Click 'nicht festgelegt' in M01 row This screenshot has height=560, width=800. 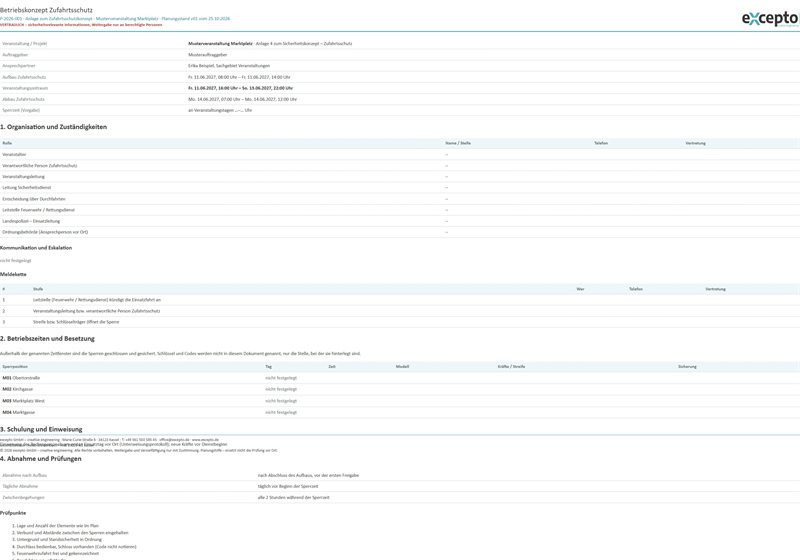coord(281,378)
